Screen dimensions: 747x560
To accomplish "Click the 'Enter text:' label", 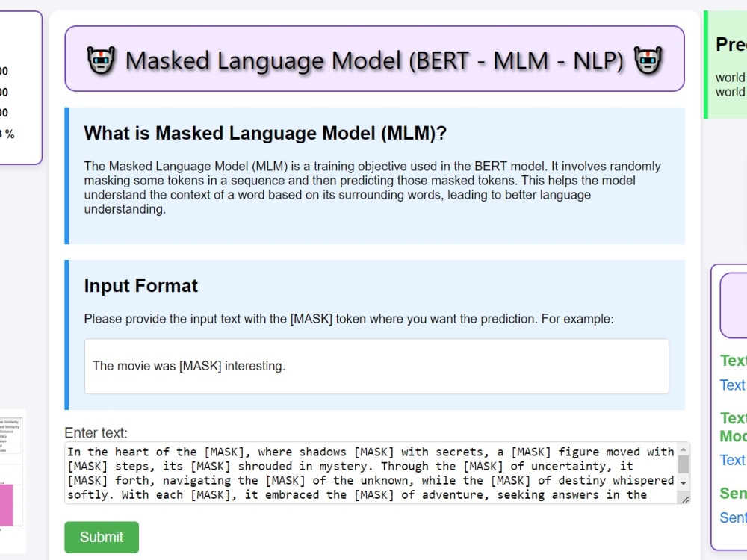I will [x=96, y=433].
